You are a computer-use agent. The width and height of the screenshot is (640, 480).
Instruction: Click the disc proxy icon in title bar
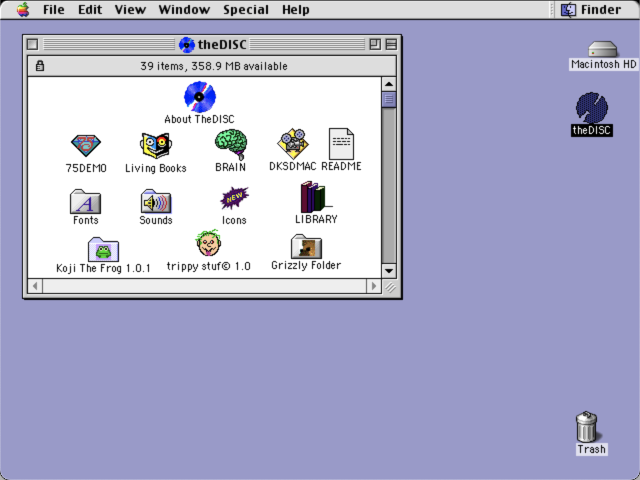point(187,44)
